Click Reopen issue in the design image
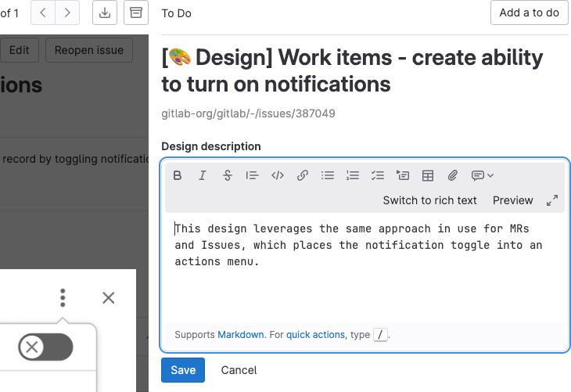 pyautogui.click(x=89, y=50)
